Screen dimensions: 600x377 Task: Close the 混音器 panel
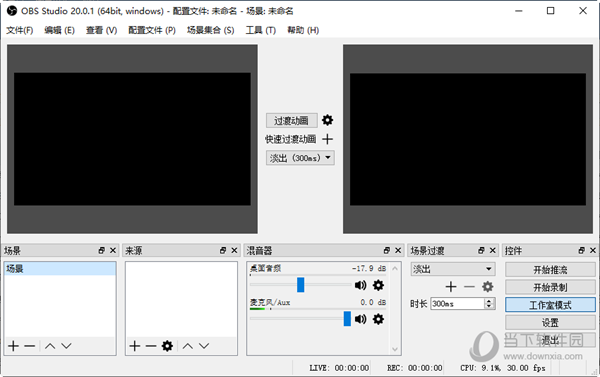click(x=398, y=250)
